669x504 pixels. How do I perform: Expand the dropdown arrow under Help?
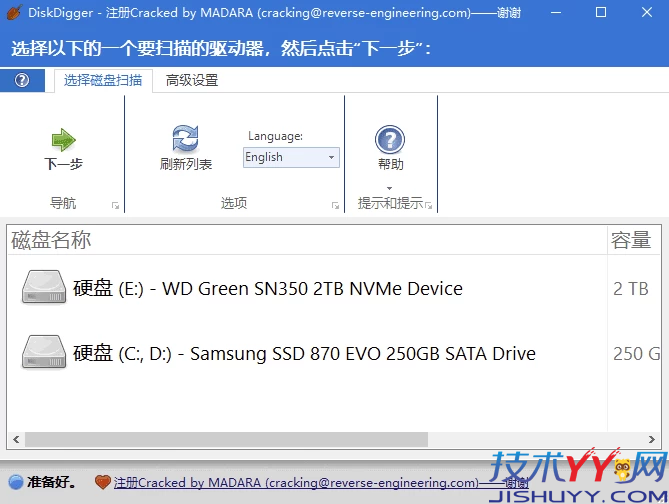point(390,188)
